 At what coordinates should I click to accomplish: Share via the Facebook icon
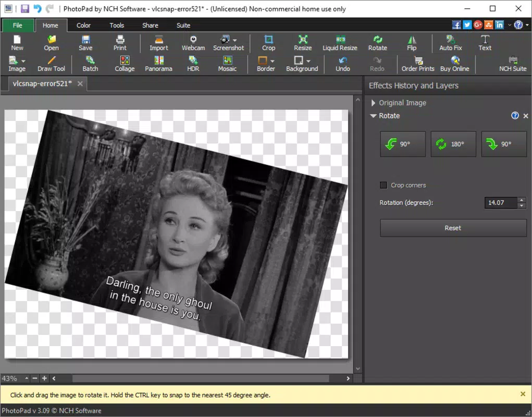click(456, 25)
